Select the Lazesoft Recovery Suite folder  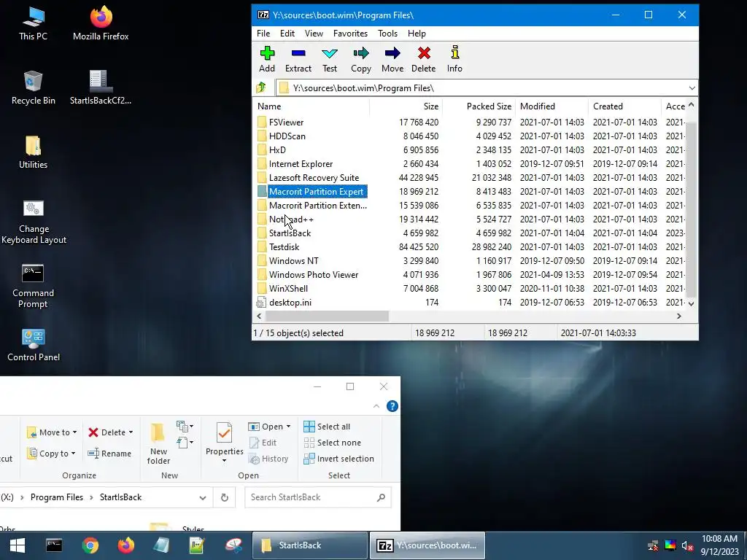point(314,178)
